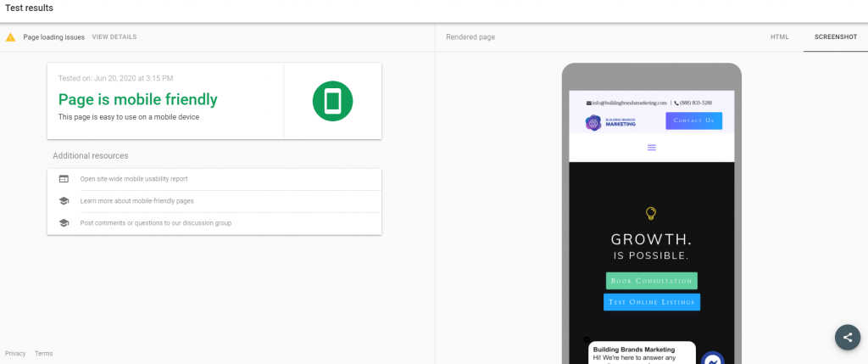Click the yellow page loading warning icon
This screenshot has height=364, width=868.
10,37
